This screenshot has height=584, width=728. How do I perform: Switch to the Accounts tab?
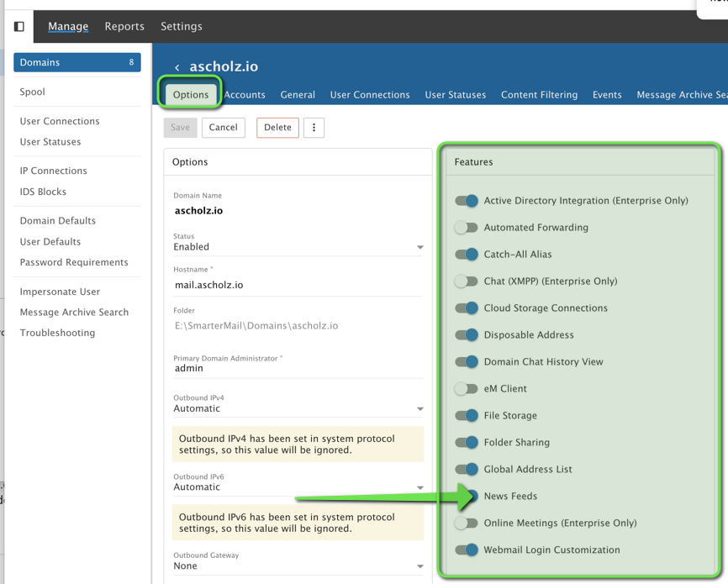(x=245, y=95)
